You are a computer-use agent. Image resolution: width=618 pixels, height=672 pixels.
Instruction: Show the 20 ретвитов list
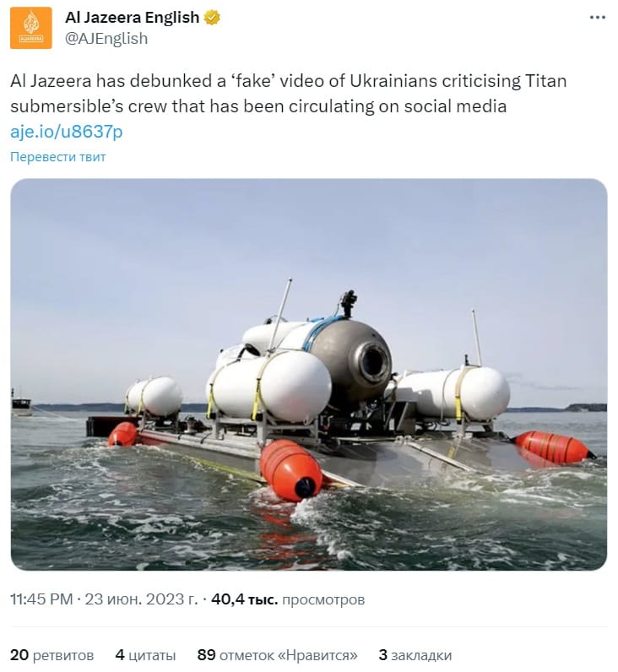(51, 655)
